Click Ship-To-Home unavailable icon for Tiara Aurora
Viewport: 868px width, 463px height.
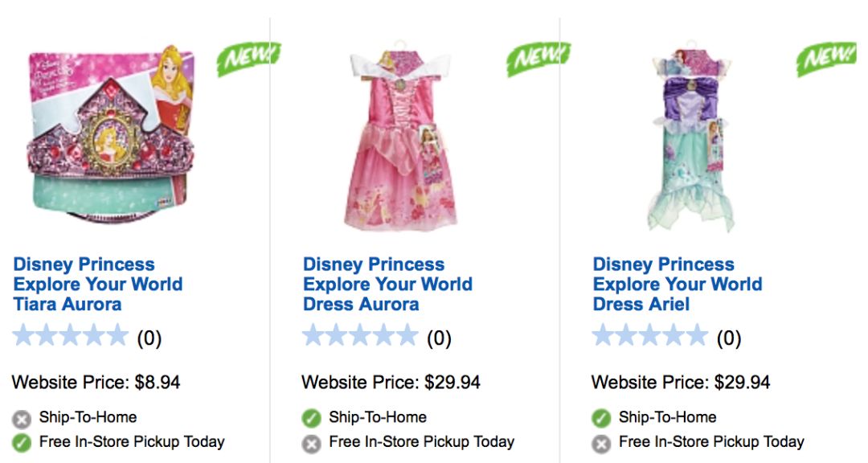(x=22, y=419)
